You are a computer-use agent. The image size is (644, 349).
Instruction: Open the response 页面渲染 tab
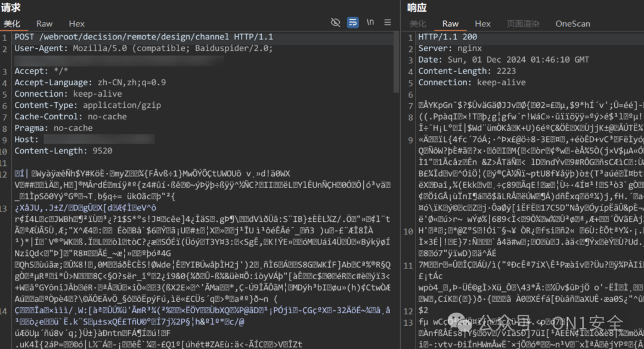pyautogui.click(x=523, y=24)
